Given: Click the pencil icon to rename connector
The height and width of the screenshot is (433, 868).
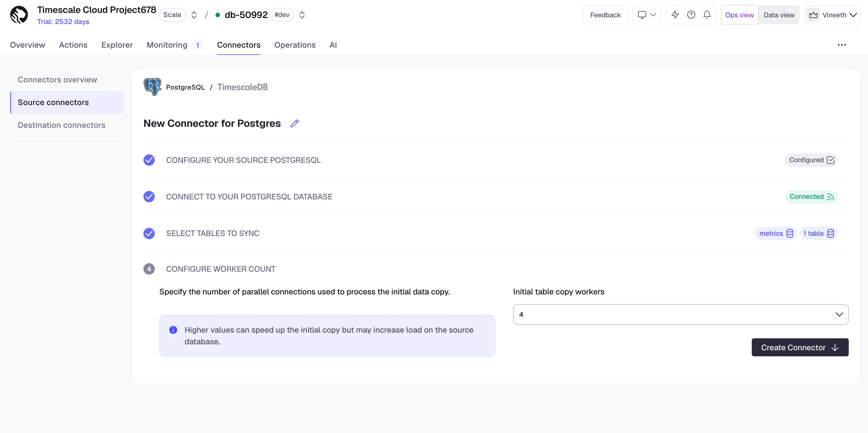Looking at the screenshot, I should coord(294,124).
